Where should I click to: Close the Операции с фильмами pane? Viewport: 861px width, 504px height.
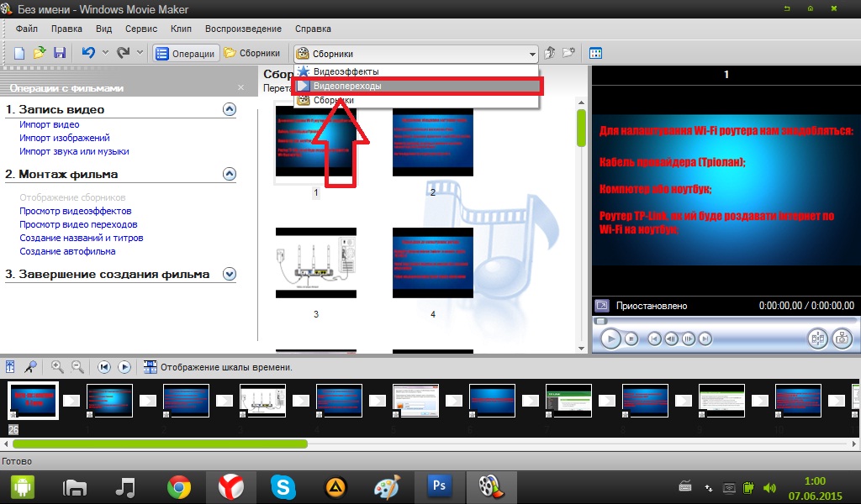click(241, 87)
